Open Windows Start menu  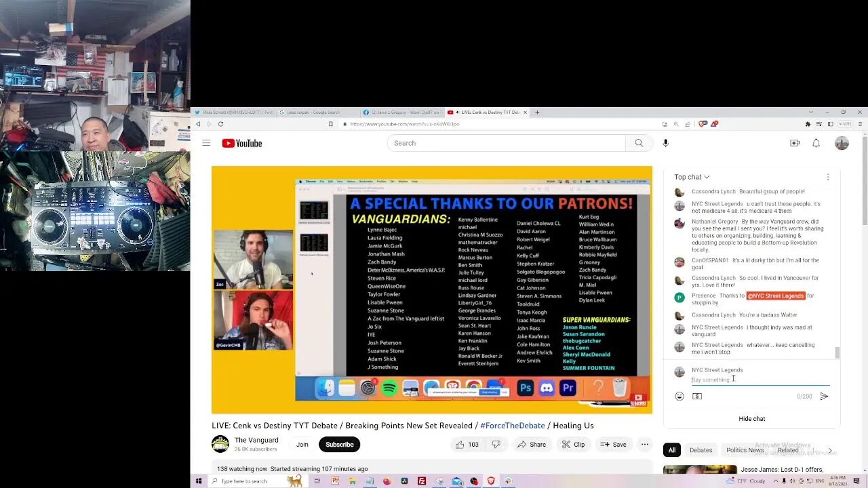(199, 481)
